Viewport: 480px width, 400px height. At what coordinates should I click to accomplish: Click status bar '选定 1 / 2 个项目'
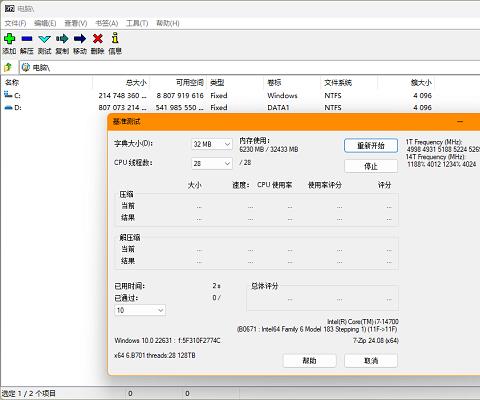[x=29, y=393]
